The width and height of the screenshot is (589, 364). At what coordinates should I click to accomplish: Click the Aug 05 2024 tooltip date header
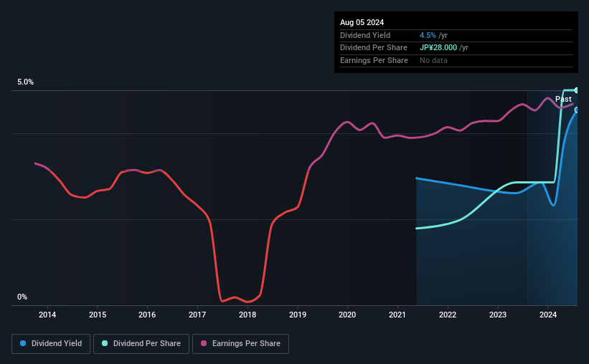[362, 22]
